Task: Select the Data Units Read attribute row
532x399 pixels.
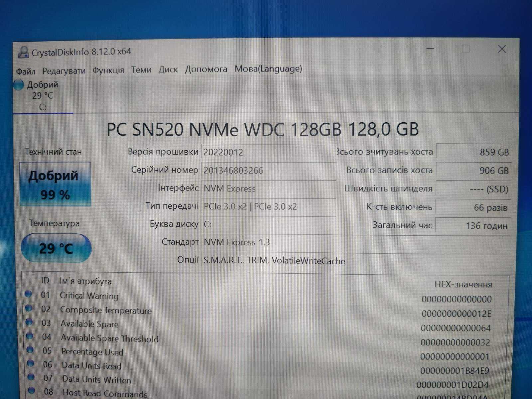Action: click(259, 367)
